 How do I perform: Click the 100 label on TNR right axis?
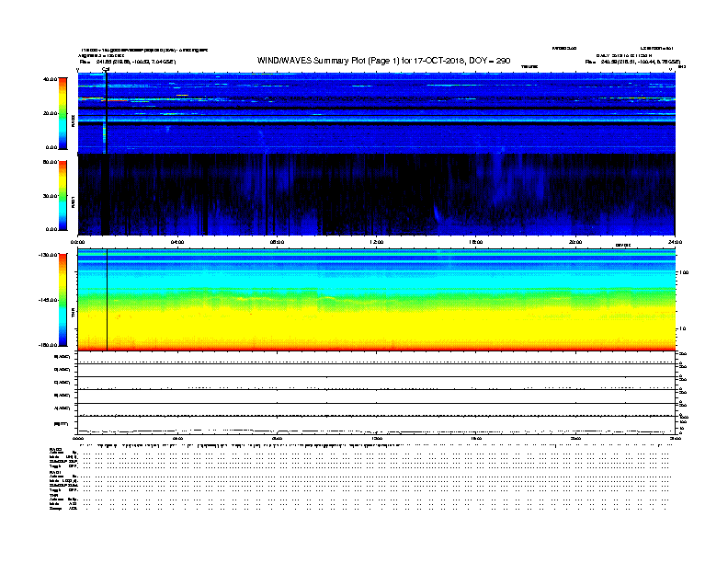[x=684, y=272]
